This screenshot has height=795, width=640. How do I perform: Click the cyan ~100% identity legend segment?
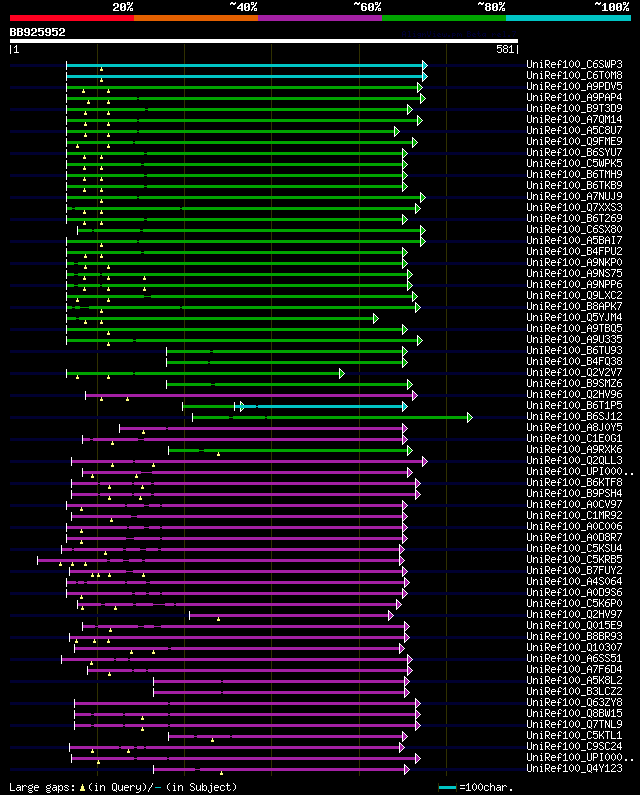tap(568, 18)
